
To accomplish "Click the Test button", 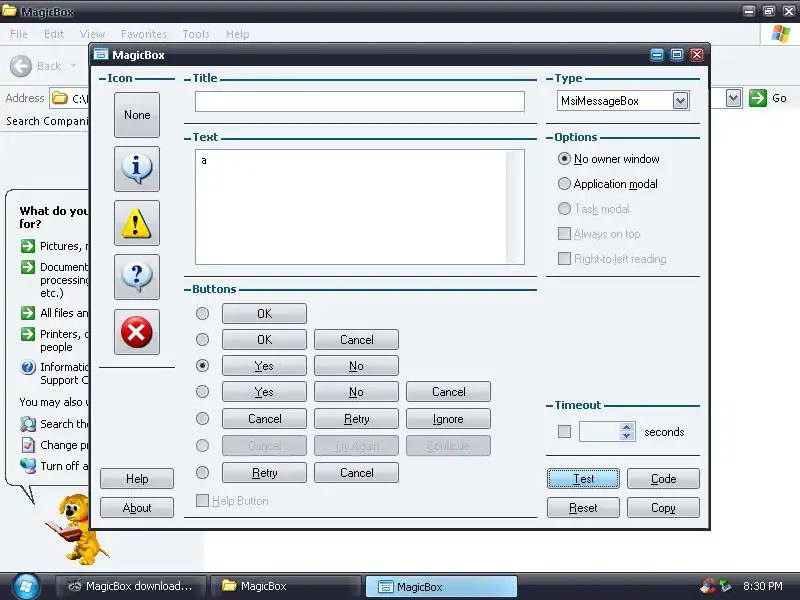I will click(583, 479).
